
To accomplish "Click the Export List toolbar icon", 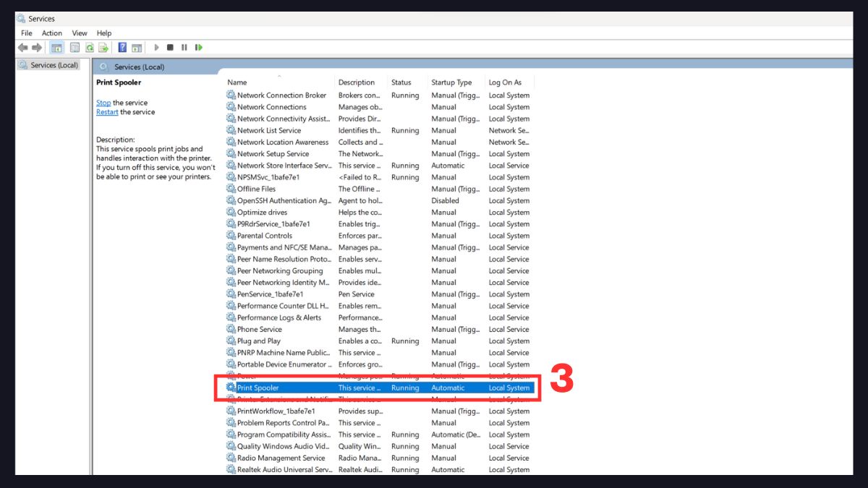I will coord(103,48).
